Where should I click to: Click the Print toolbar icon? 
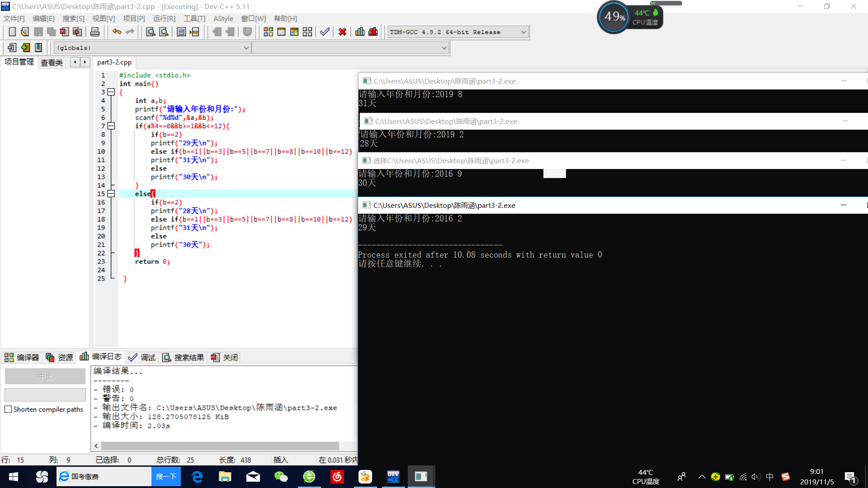pyautogui.click(x=95, y=32)
